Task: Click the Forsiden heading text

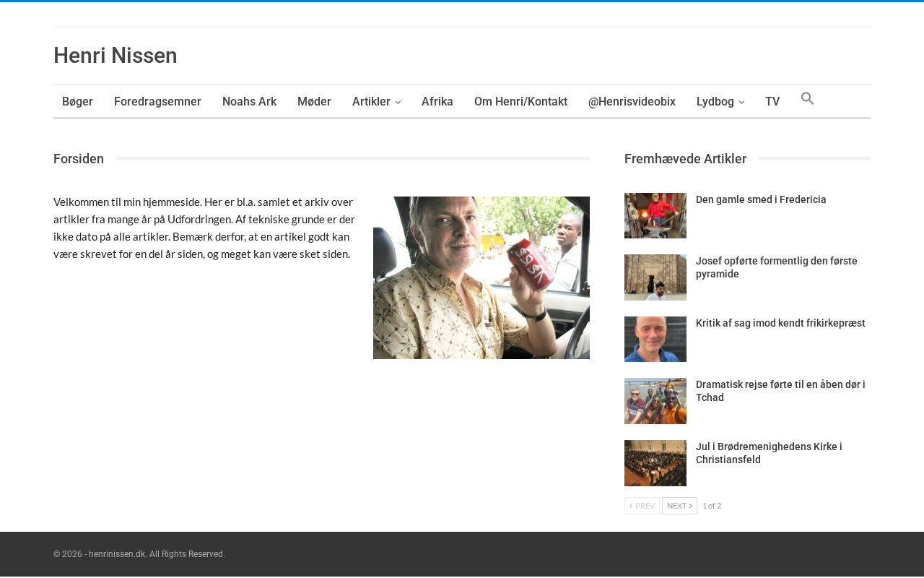Action: [x=79, y=159]
